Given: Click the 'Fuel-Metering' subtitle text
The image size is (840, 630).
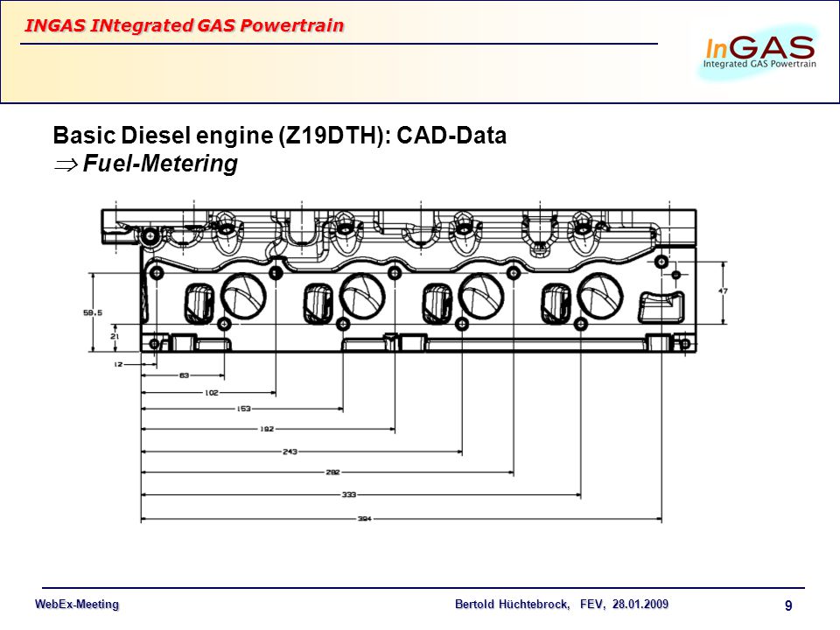Looking at the screenshot, I should [160, 164].
